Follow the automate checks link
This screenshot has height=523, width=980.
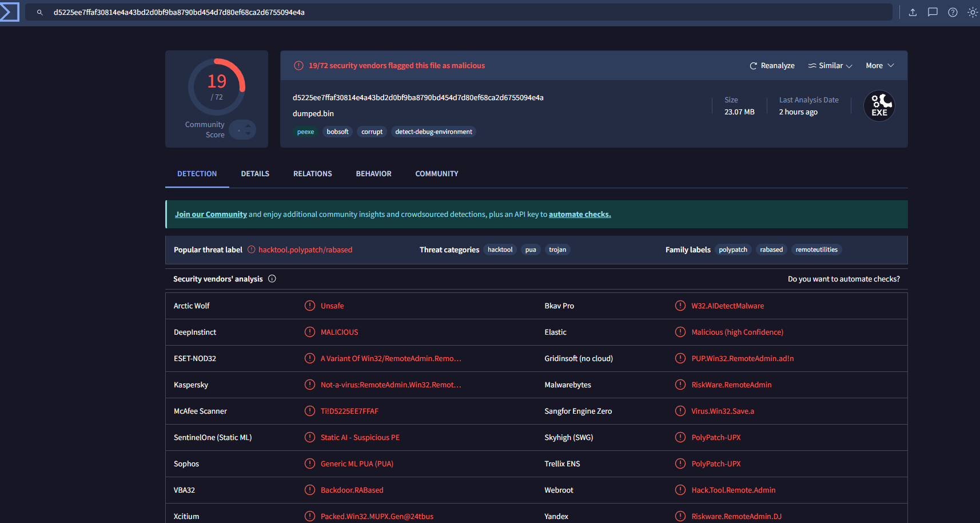(x=580, y=215)
